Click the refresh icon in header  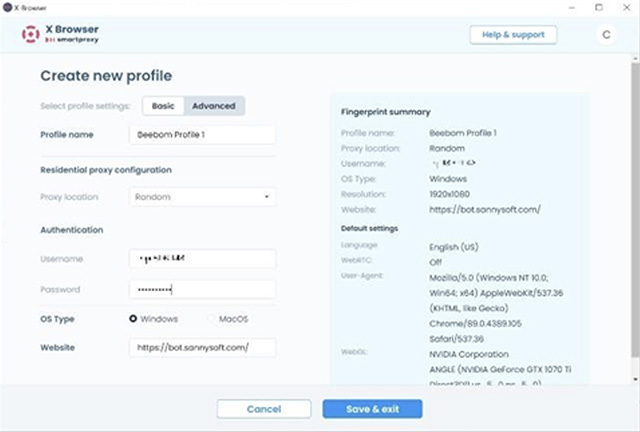pos(607,35)
